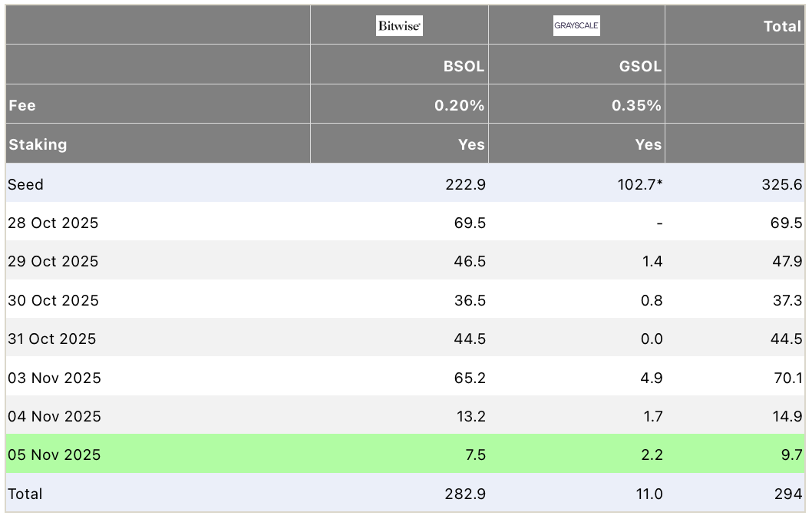Toggle the Staking Yes value under GSOL
812x519 pixels.
point(649,144)
